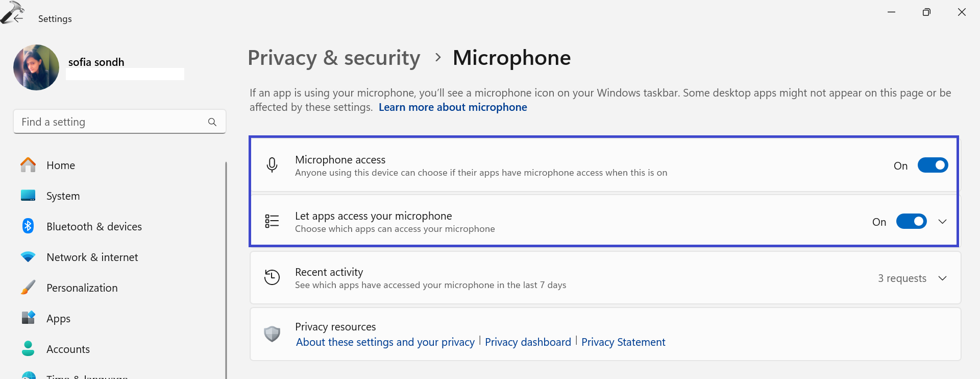This screenshot has height=379, width=980.
Task: Open the Privacy dashboard link
Action: point(528,342)
